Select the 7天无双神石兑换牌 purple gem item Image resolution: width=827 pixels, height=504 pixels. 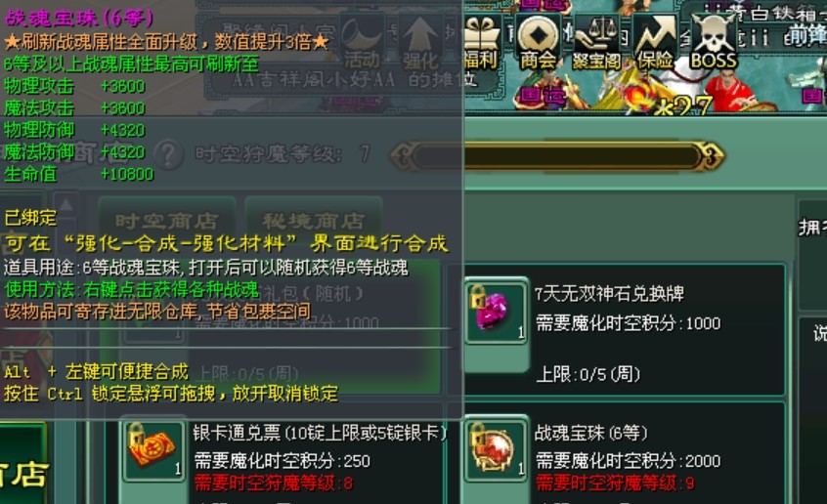495,312
